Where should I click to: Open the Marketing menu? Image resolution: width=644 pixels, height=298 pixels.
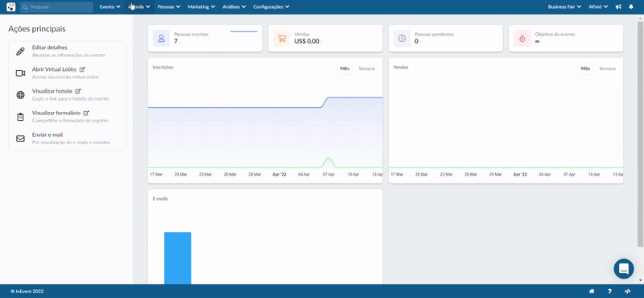tap(201, 7)
